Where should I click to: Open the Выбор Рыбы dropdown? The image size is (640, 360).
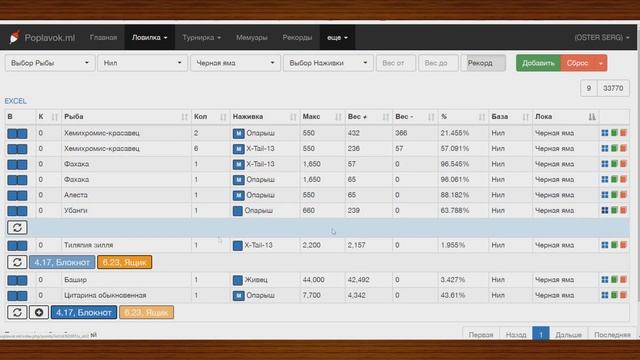50,63
